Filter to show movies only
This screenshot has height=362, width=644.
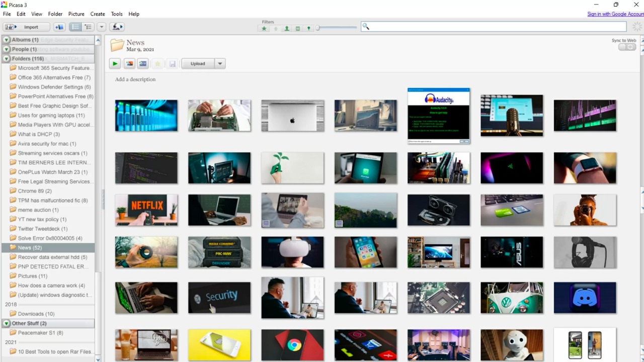298,29
